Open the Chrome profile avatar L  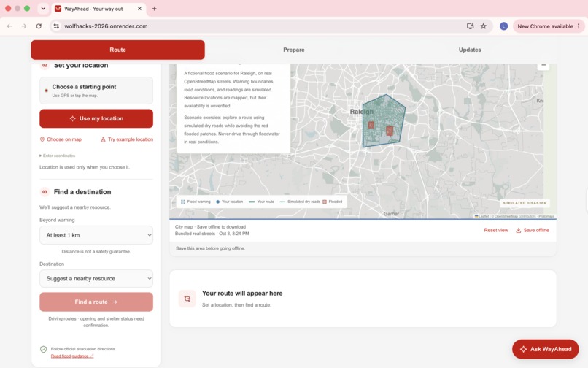[503, 26]
